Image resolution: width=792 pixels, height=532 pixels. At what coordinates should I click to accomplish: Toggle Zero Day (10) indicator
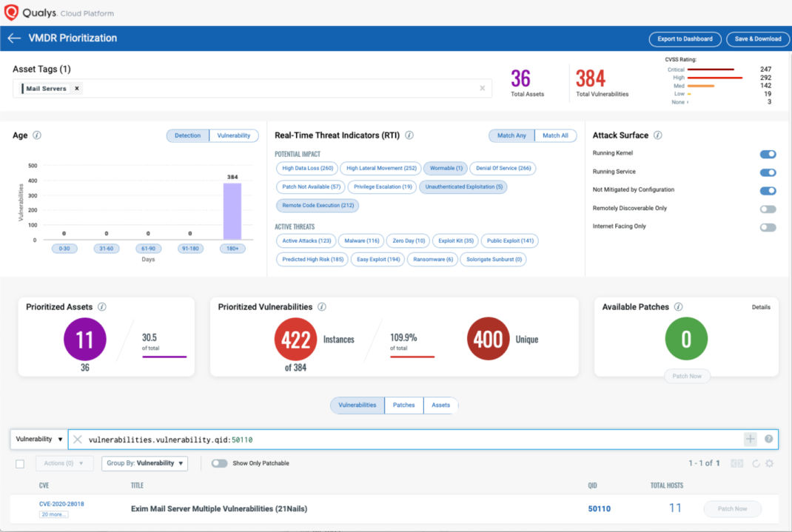click(x=409, y=241)
